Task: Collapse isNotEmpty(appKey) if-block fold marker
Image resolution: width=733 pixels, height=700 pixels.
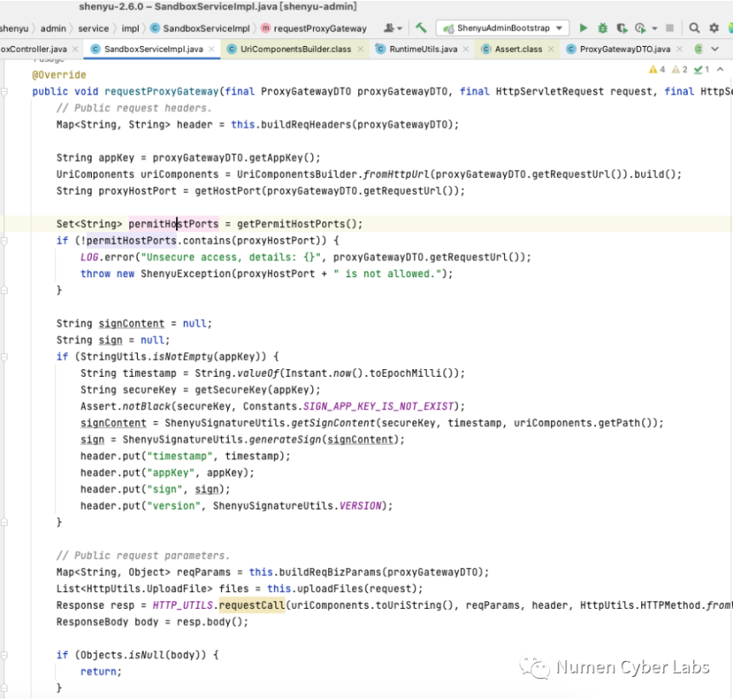Action: pyautogui.click(x=4, y=356)
